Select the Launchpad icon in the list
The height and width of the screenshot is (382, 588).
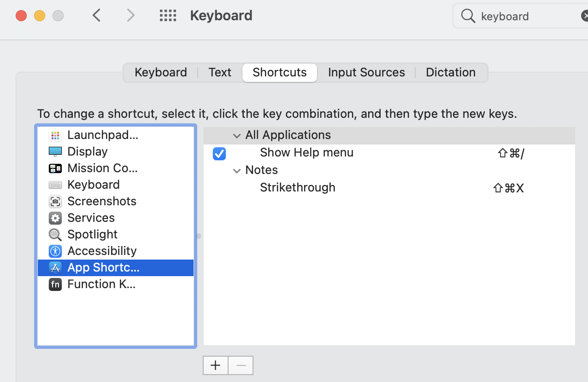(x=55, y=135)
